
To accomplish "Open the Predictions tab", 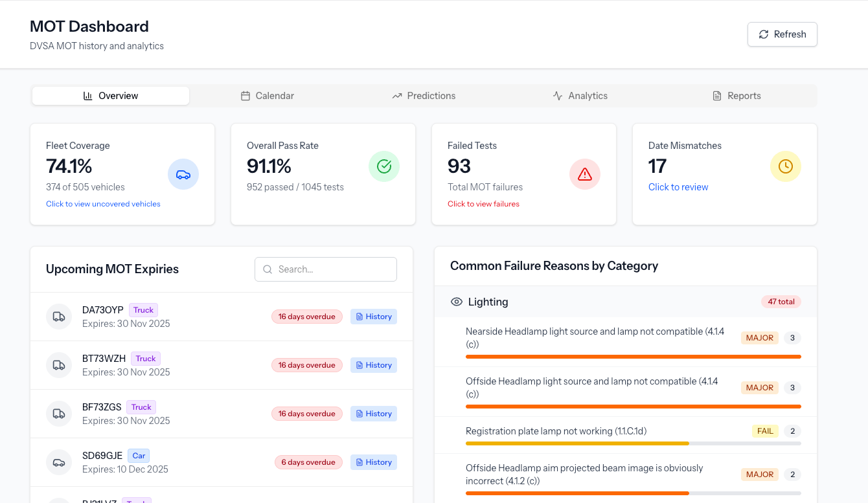I will click(424, 95).
